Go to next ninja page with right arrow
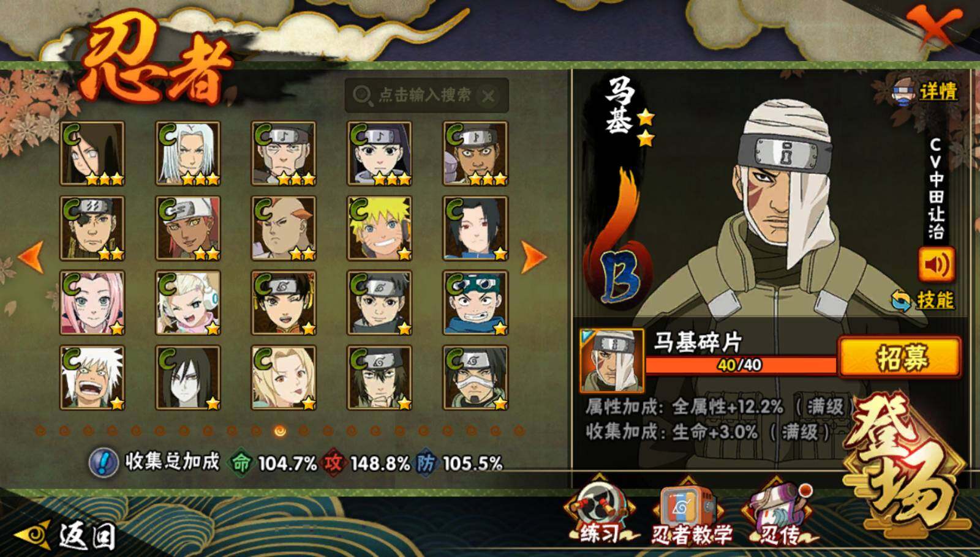The height and width of the screenshot is (557, 980). [533, 256]
